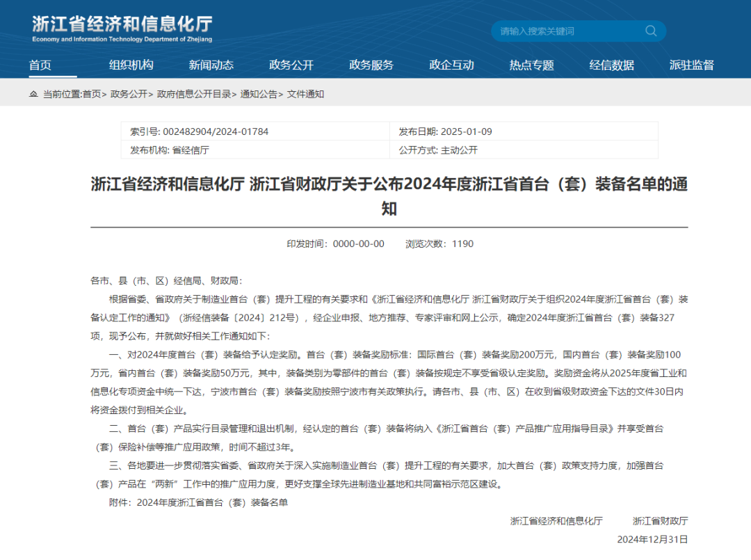Open the 首页 navigation tab
The image size is (751, 560).
click(x=40, y=65)
